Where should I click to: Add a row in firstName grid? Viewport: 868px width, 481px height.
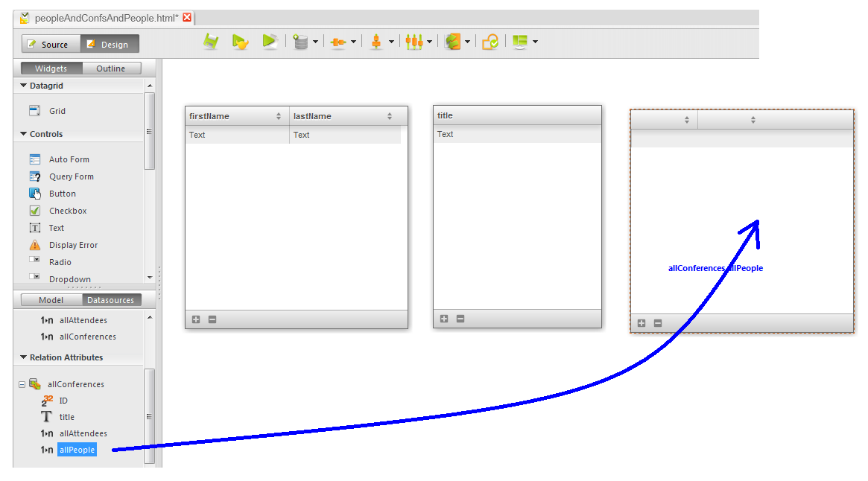pos(196,319)
